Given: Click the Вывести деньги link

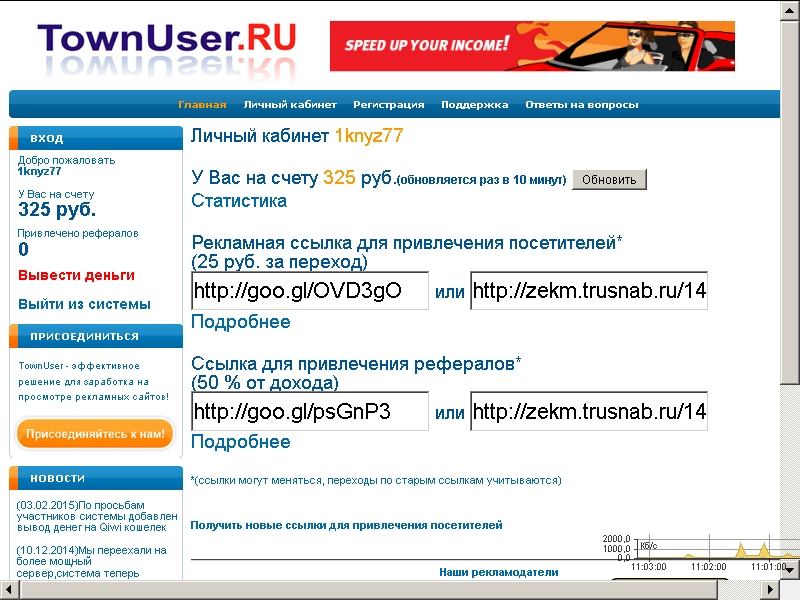Looking at the screenshot, I should tap(76, 275).
